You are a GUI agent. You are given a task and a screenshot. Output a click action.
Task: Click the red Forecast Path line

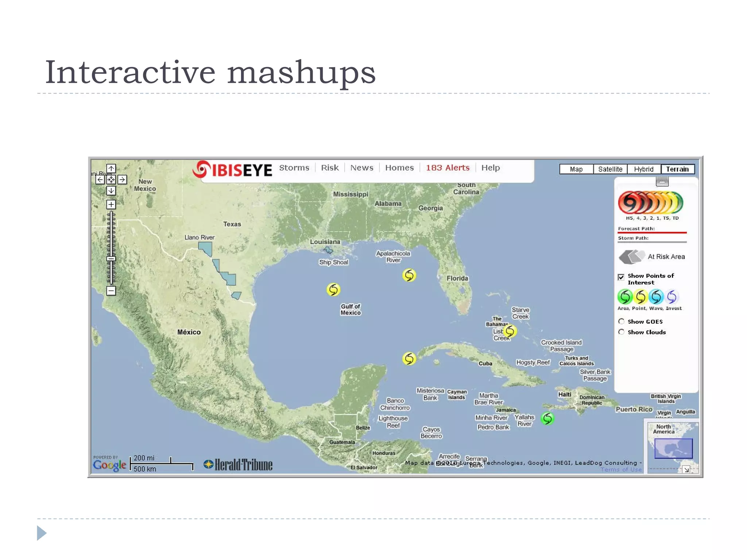tap(652, 232)
